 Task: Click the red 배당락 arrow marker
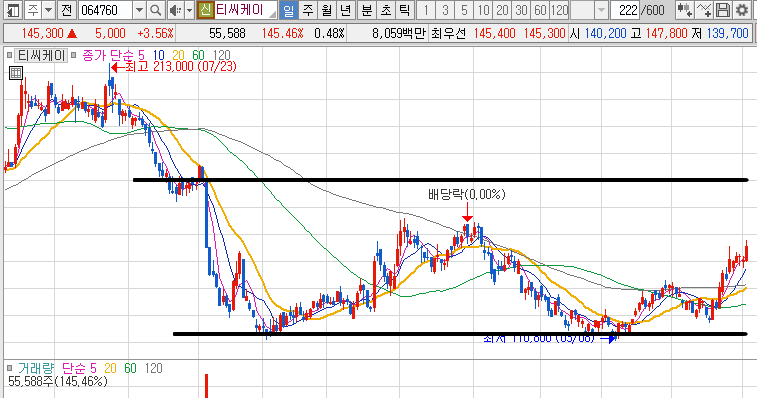click(x=467, y=212)
